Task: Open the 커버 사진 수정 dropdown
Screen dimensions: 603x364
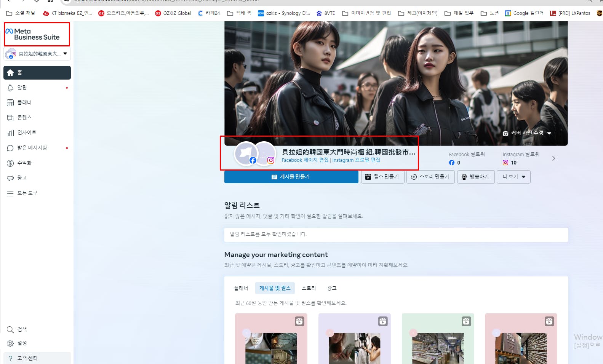Action: (527, 133)
